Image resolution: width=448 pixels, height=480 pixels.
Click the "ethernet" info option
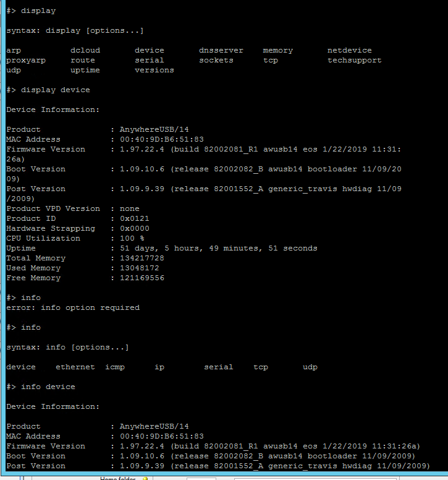pos(75,367)
